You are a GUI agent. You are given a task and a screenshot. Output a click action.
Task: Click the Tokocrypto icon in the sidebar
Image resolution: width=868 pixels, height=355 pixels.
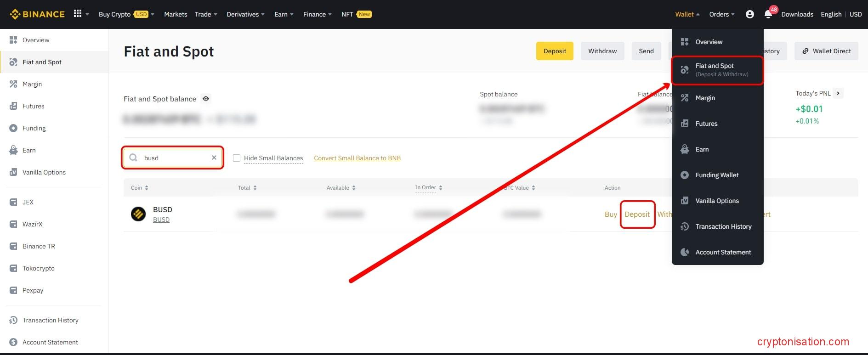[x=13, y=268]
